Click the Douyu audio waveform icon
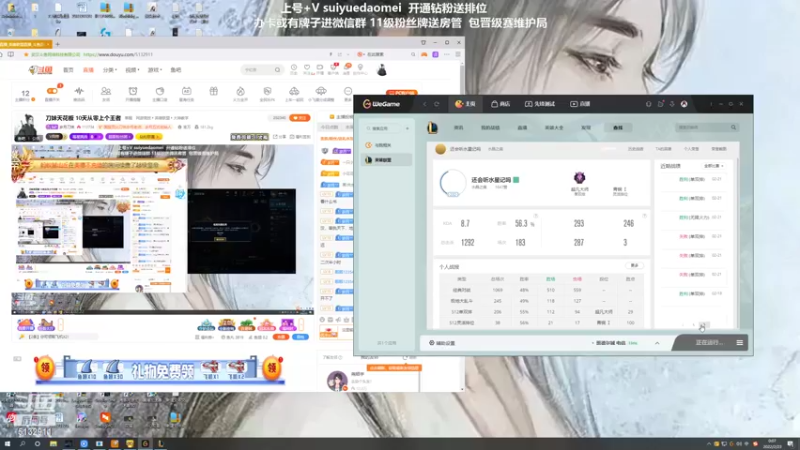800x450 pixels. (x=79, y=91)
